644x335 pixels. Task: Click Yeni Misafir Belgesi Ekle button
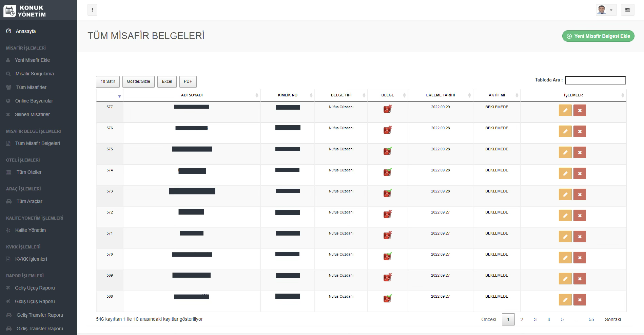(598, 36)
